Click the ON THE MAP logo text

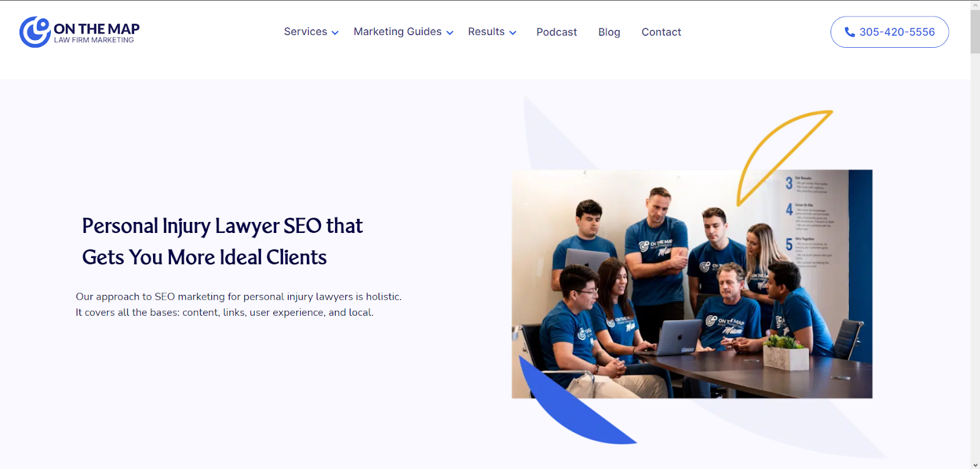pos(96,29)
